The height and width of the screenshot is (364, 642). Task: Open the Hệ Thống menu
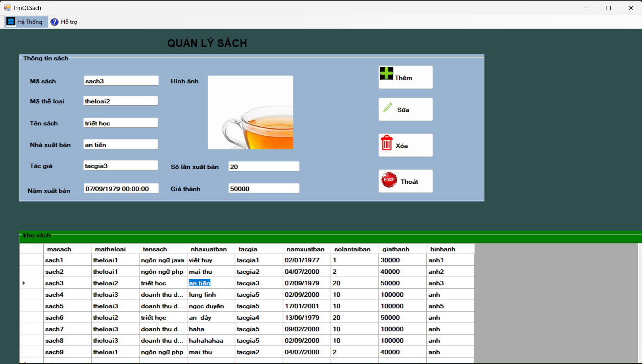click(x=26, y=22)
